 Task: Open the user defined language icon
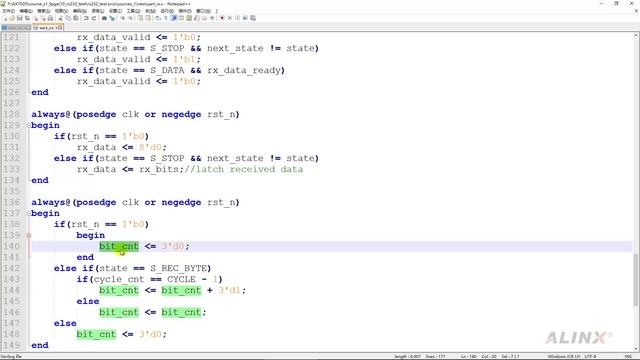pyautogui.click(x=181, y=18)
